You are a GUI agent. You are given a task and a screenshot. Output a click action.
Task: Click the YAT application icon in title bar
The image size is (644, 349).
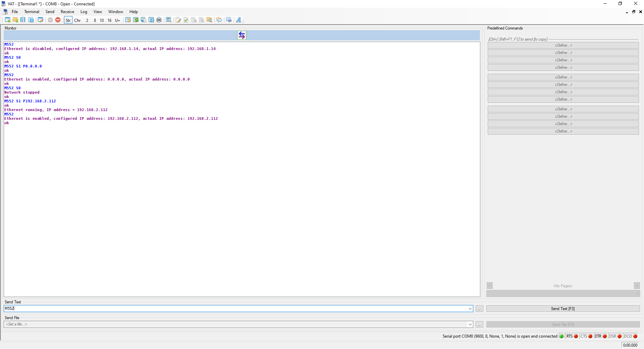4,4
